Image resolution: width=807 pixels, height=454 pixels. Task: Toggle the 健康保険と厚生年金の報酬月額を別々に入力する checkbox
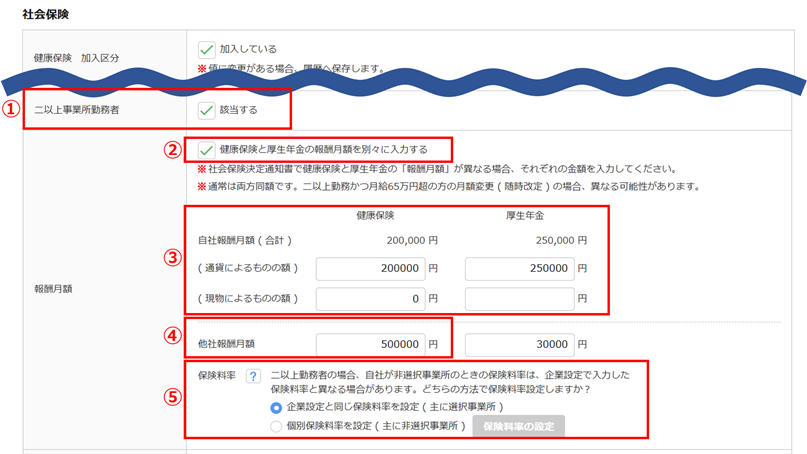pos(207,150)
